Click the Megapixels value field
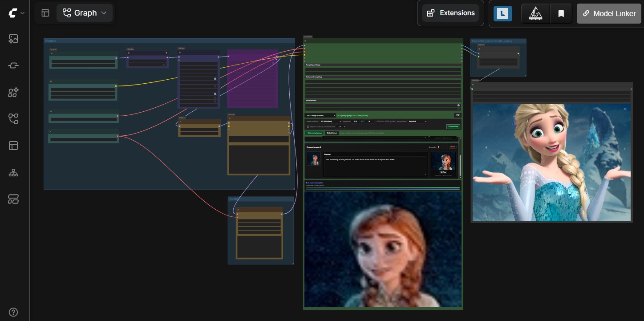This screenshot has height=321, width=644. [356, 121]
